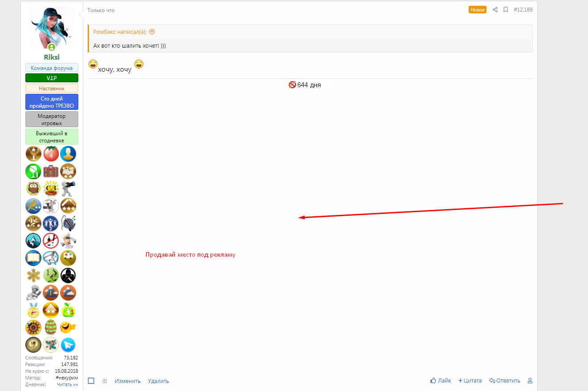Click the owl badge
588x391 pixels.
(x=33, y=189)
